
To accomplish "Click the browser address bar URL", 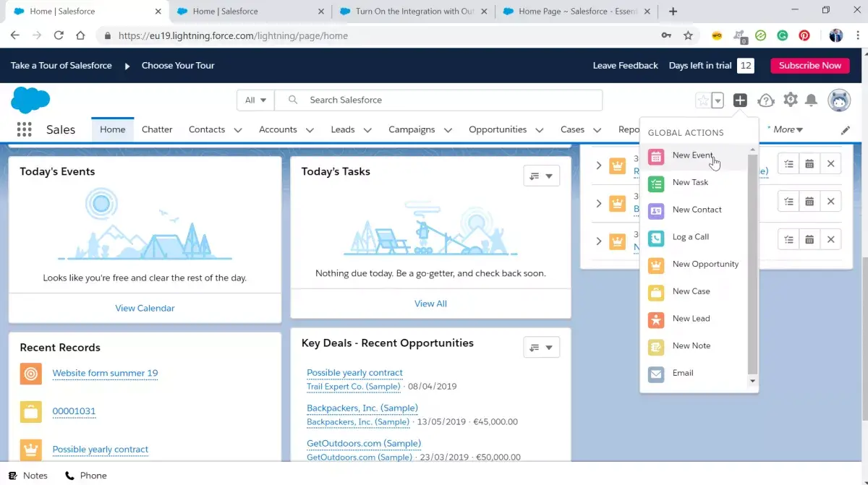I will [x=233, y=35].
